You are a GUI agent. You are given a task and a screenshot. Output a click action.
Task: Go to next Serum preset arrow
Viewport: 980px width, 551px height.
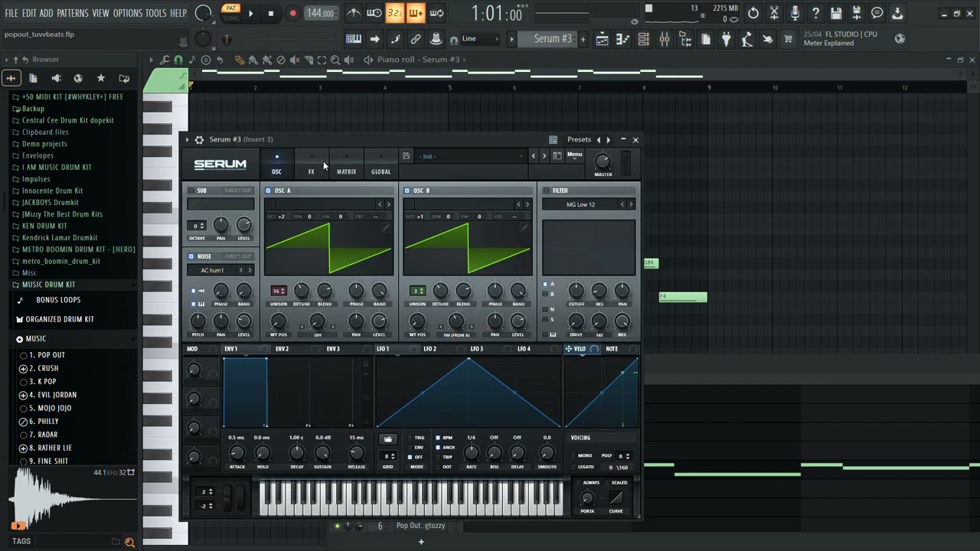(x=544, y=156)
